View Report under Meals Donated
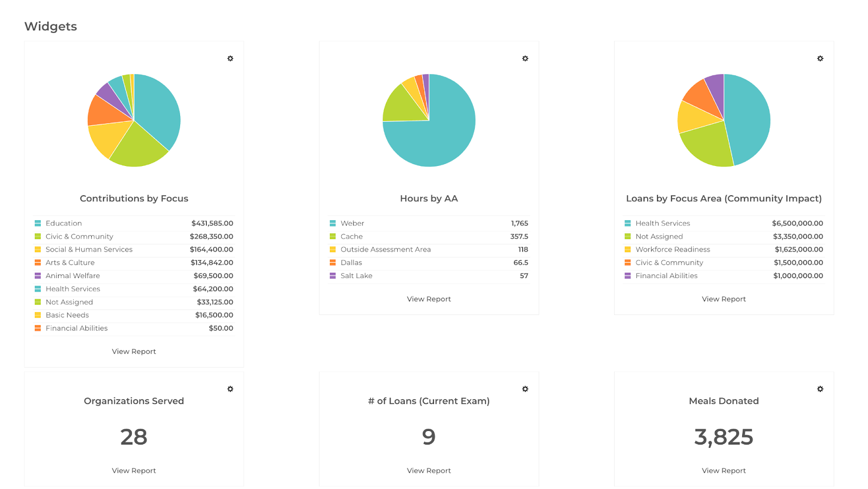The width and height of the screenshot is (868, 489). [724, 471]
